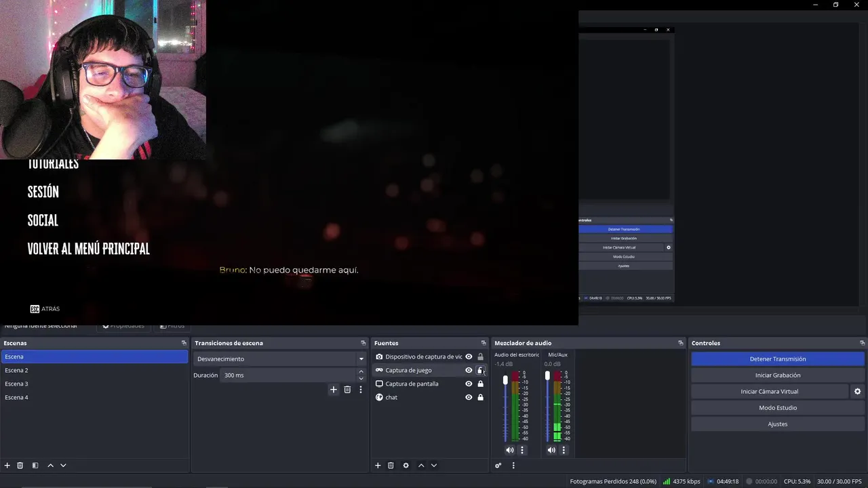Click 'SESIÓN' in the game preview menu
Viewport: 868px width, 488px height.
(43, 192)
